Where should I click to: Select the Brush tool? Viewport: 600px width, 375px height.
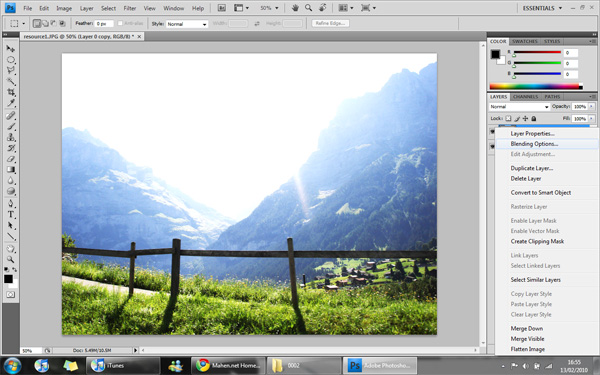(11, 126)
